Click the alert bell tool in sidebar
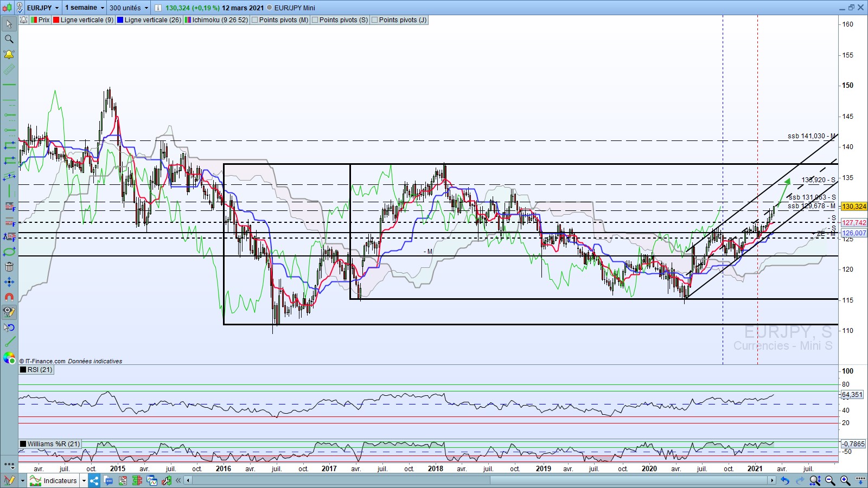 [x=9, y=54]
